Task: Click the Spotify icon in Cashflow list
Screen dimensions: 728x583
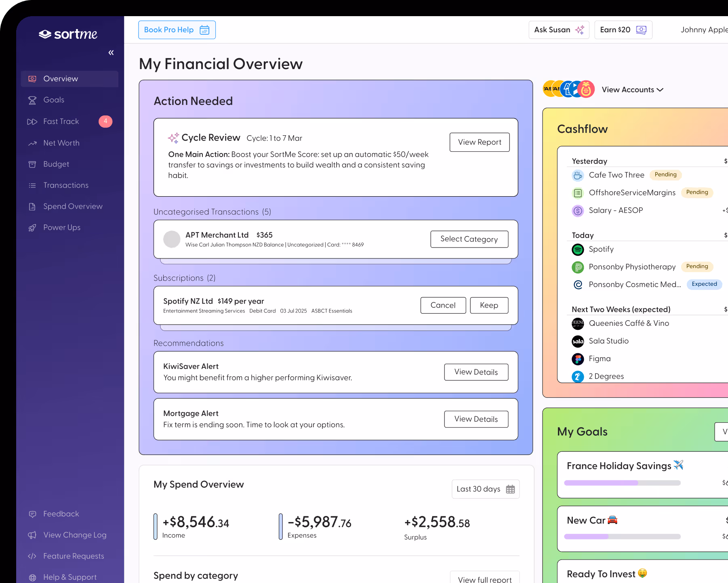Action: tap(578, 250)
